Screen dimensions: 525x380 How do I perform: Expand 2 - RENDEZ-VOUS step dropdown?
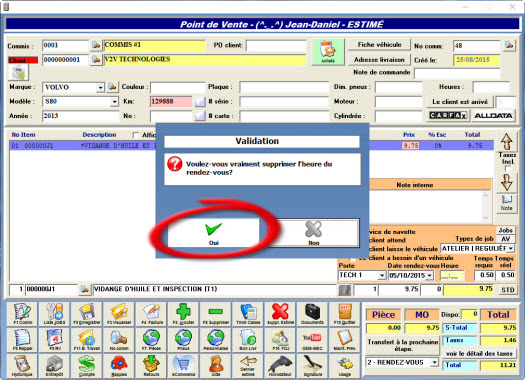click(x=434, y=363)
